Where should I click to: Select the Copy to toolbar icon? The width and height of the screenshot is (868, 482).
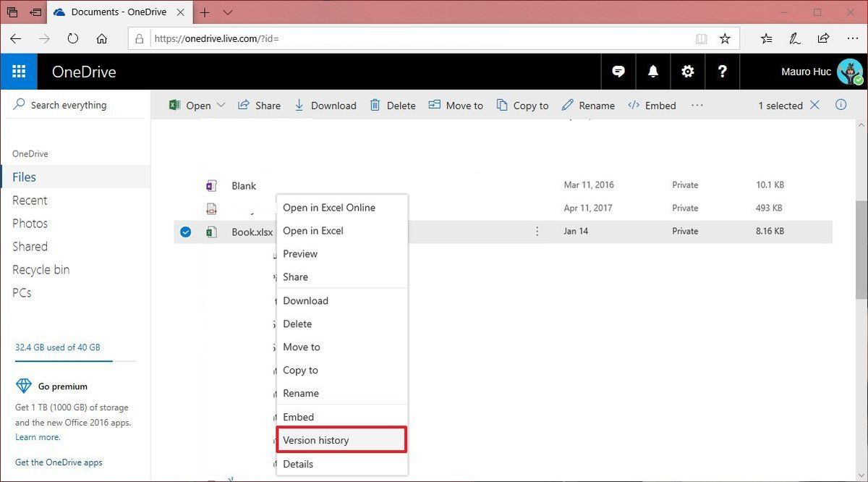tap(522, 105)
